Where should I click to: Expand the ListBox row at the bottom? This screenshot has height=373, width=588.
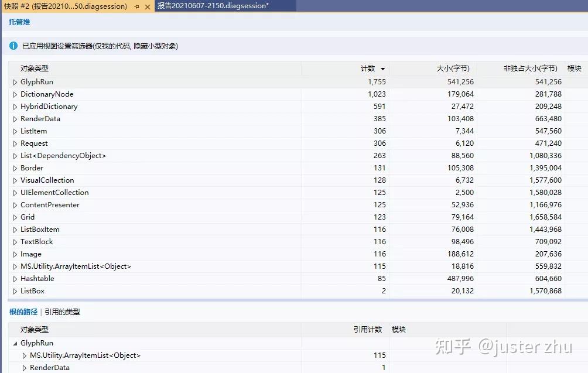click(x=14, y=290)
